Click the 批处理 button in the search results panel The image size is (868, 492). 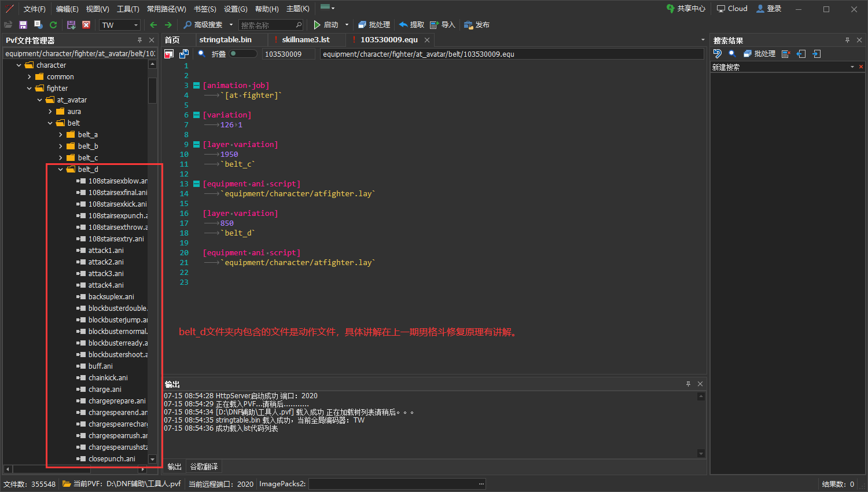tap(759, 54)
